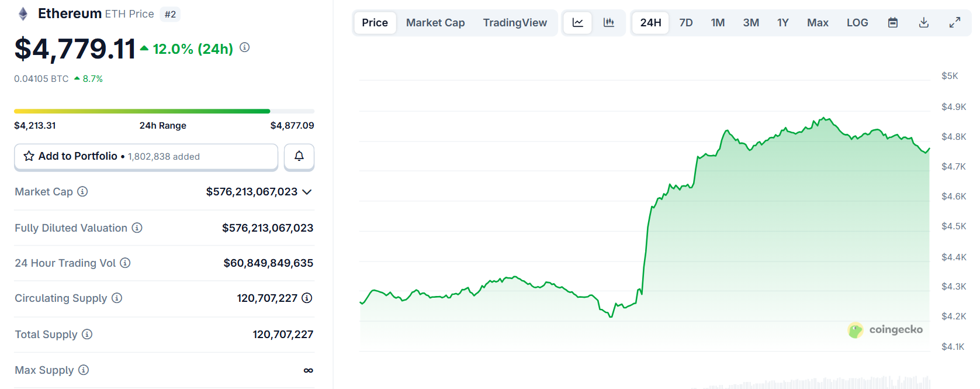Open the TradingView chart tab

515,23
